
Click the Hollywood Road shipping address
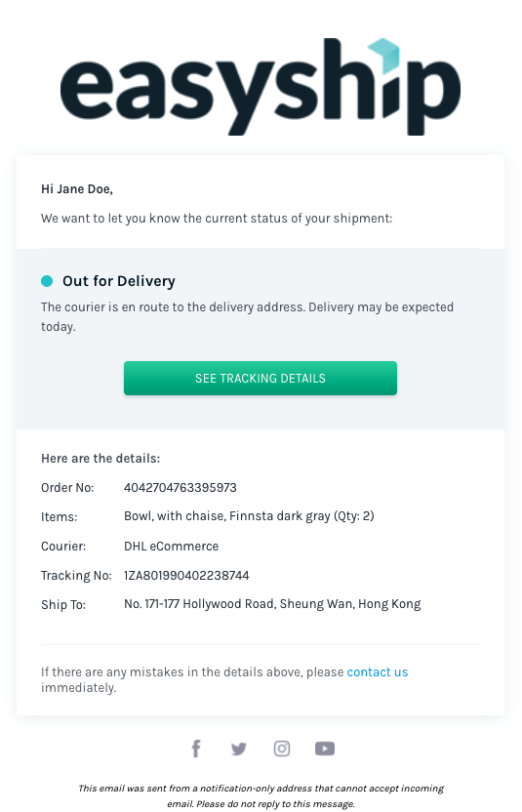(272, 604)
